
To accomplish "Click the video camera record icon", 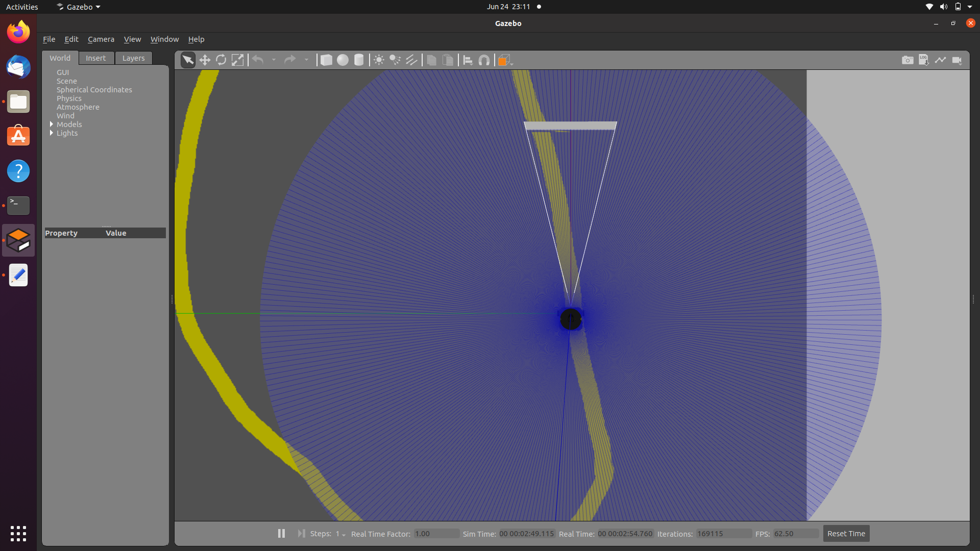I will point(957,60).
